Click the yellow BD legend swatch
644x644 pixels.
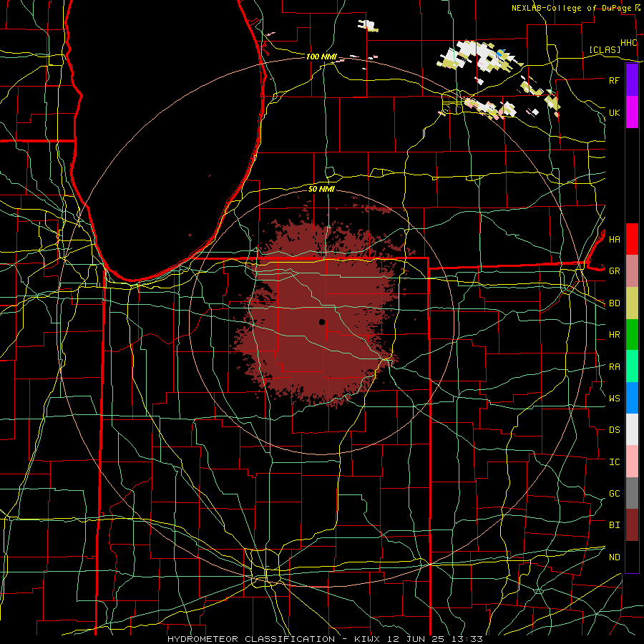click(x=632, y=303)
